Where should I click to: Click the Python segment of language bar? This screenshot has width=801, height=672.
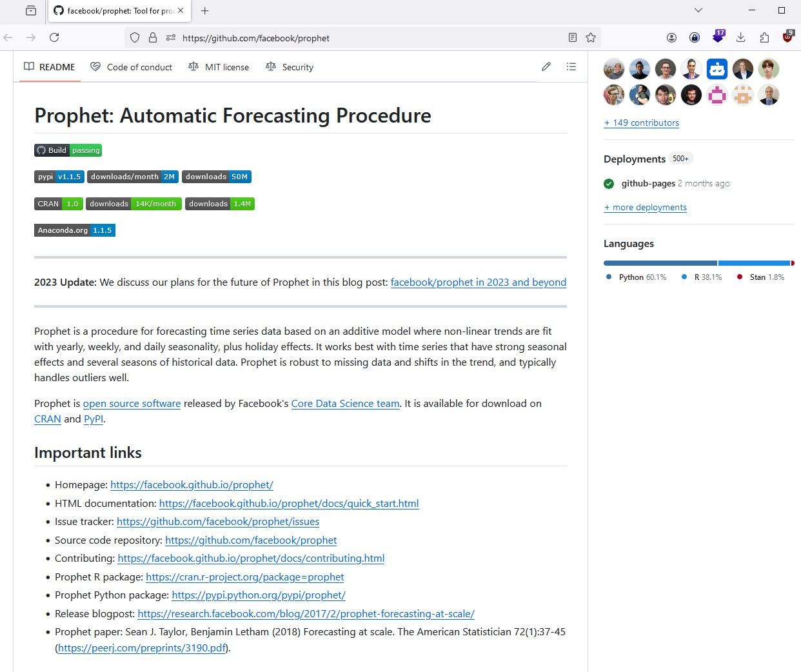click(660, 263)
